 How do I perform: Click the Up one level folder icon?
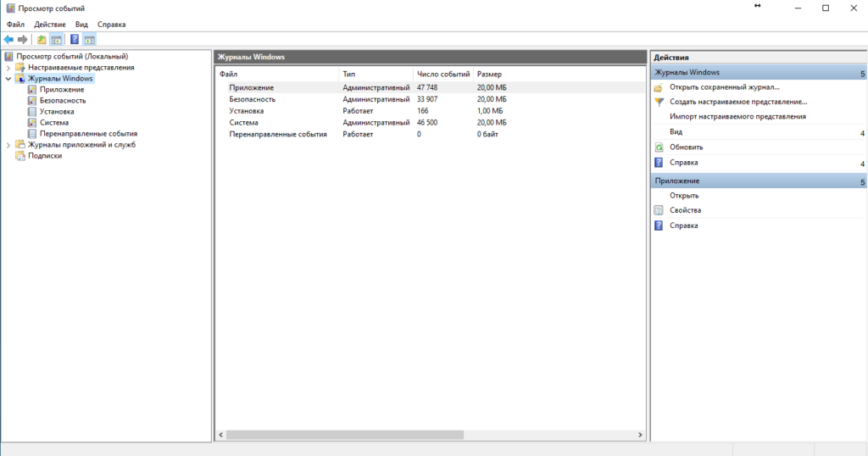[x=42, y=39]
